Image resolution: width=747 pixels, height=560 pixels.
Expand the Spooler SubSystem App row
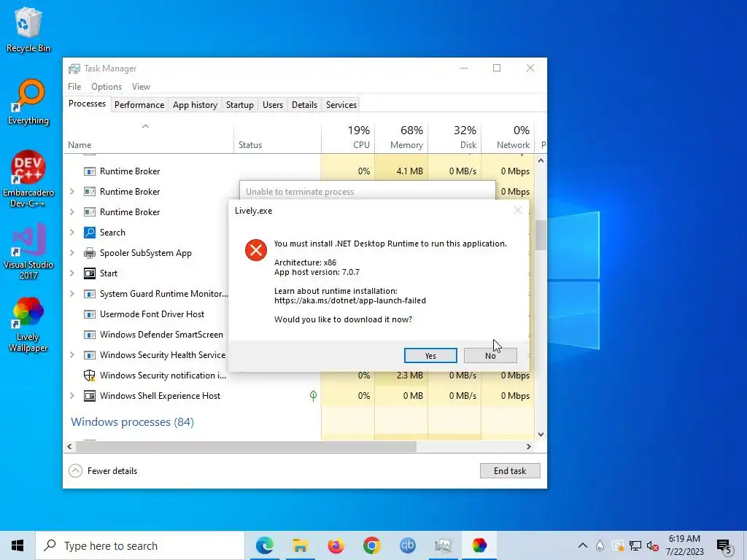pyautogui.click(x=72, y=253)
